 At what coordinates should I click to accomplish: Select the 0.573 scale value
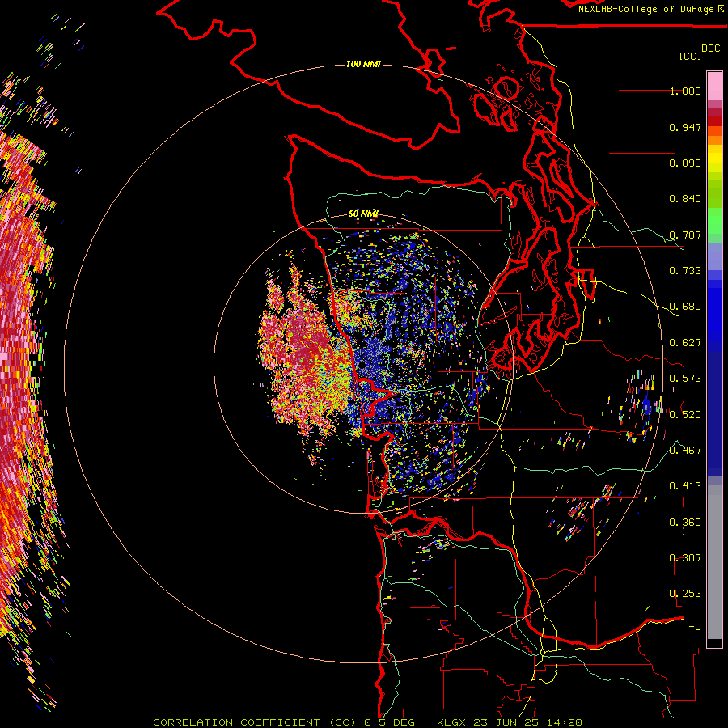685,379
